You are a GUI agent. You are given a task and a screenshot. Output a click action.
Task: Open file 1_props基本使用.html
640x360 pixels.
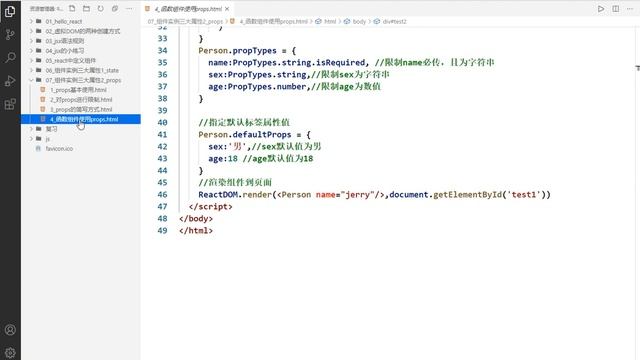pos(78,90)
